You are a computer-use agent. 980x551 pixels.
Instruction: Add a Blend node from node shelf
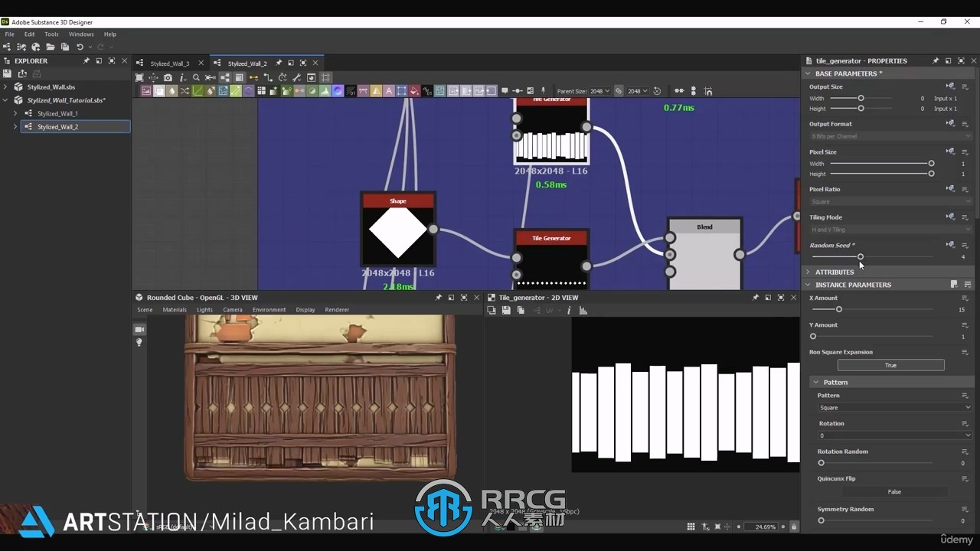[x=159, y=91]
